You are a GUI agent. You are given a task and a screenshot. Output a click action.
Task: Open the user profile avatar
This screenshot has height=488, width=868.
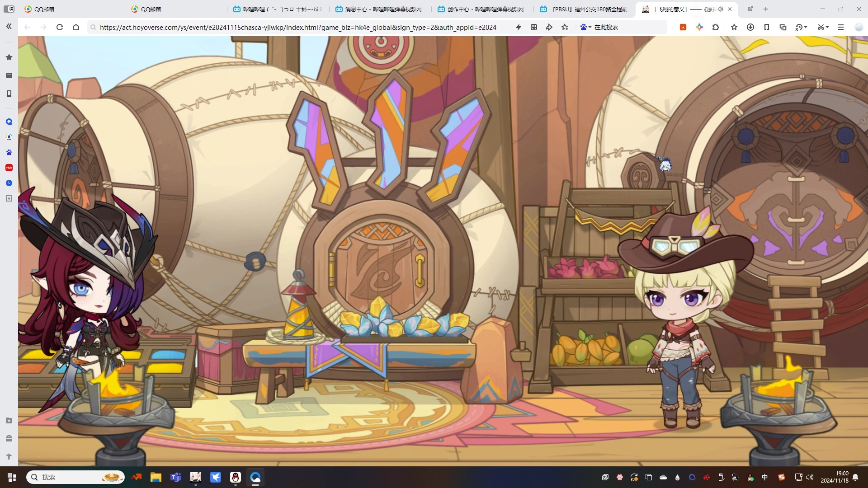[859, 27]
